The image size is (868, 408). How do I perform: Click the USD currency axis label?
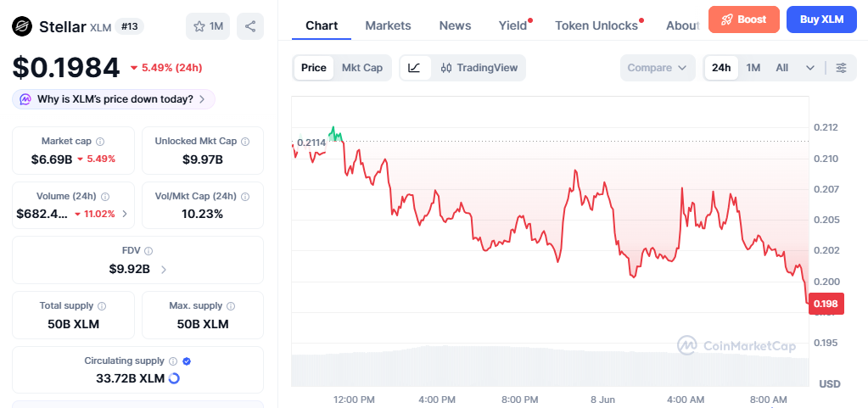[830, 384]
